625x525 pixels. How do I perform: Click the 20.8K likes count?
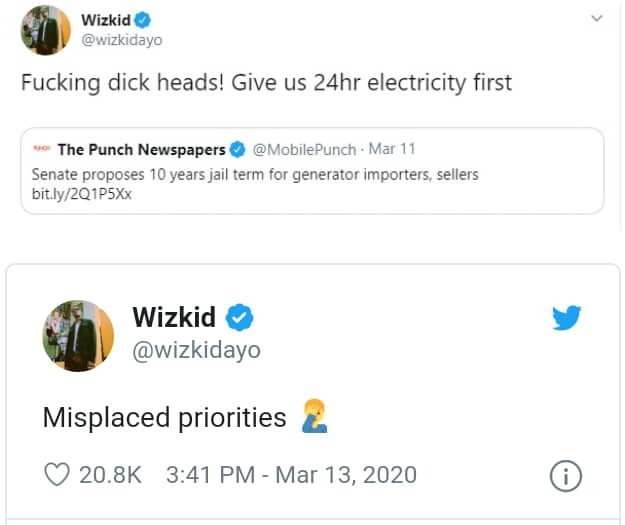coord(110,474)
